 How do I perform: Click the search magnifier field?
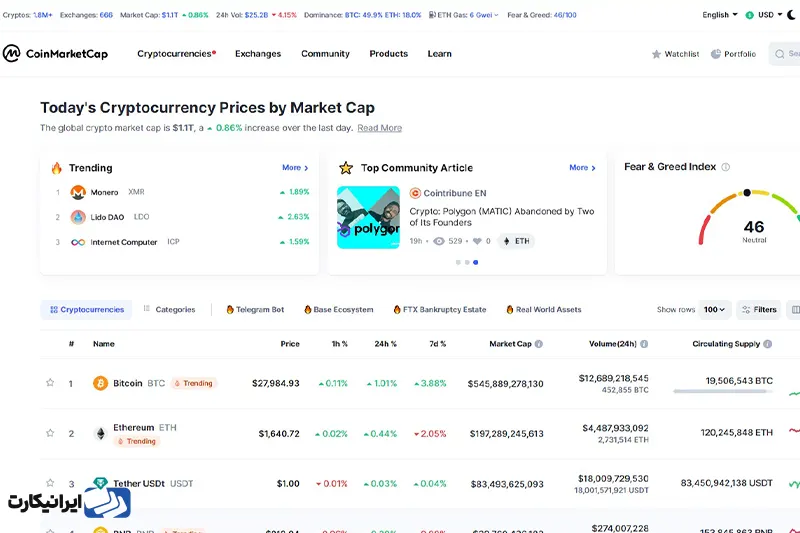(x=784, y=54)
